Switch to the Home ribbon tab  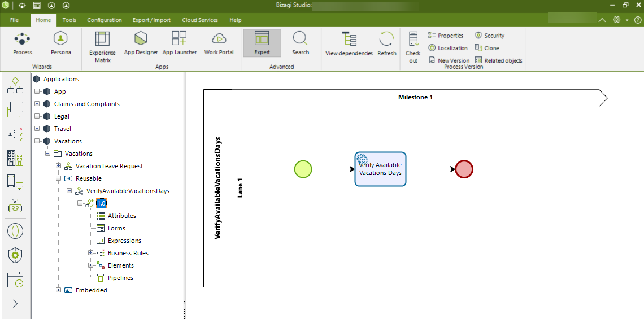tap(43, 20)
